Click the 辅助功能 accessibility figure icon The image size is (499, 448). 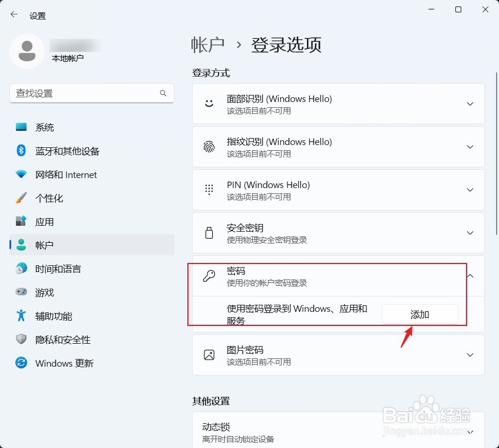21,315
